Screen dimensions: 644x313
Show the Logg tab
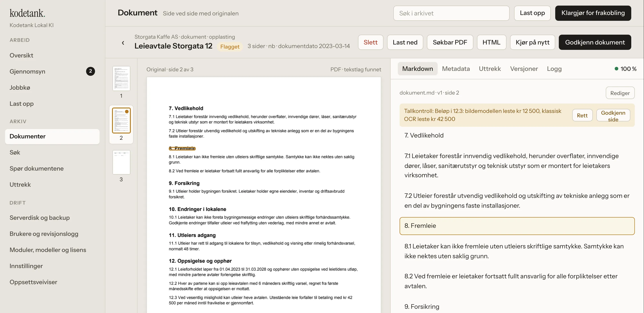(554, 69)
